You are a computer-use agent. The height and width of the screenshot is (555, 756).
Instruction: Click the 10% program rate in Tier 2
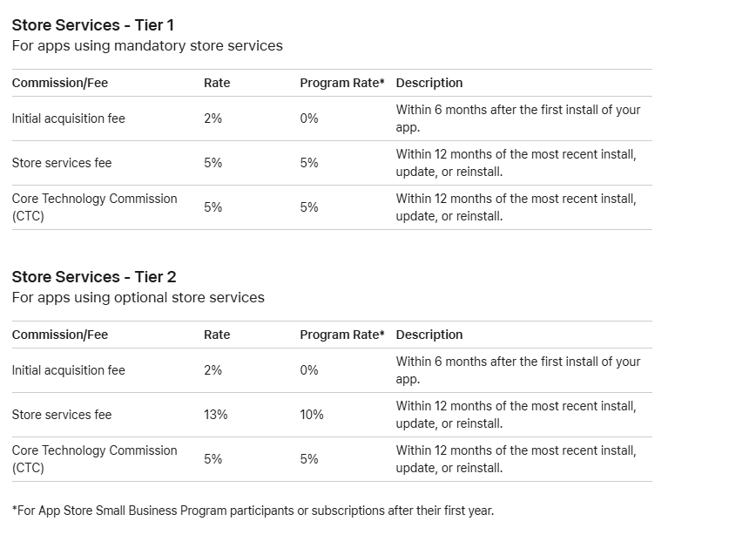(312, 415)
